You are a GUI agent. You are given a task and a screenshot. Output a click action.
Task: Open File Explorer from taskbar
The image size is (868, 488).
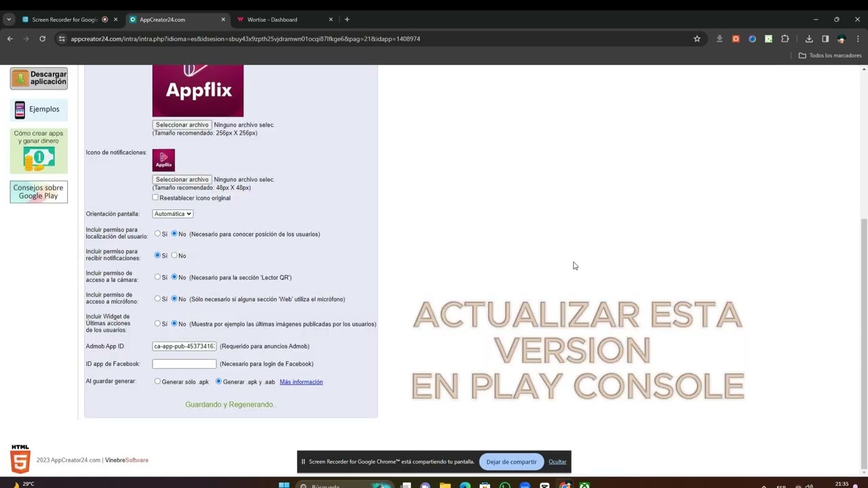pyautogui.click(x=445, y=485)
